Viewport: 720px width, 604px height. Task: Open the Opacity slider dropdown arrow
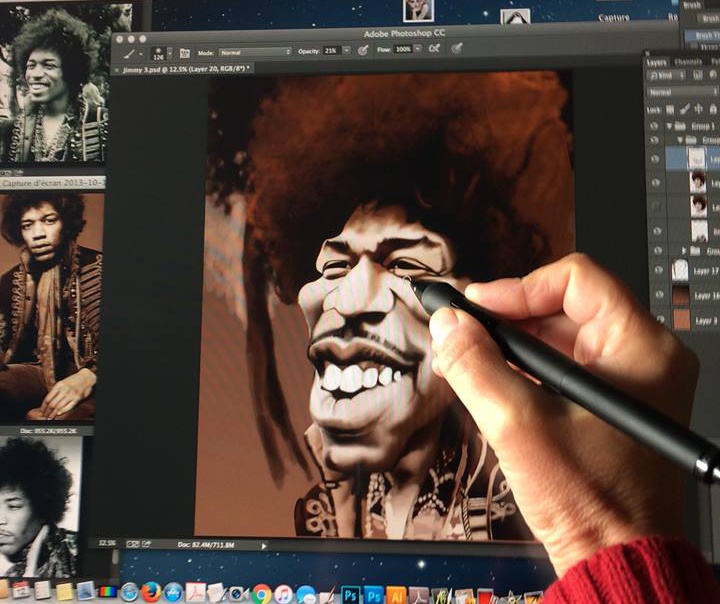click(x=347, y=50)
